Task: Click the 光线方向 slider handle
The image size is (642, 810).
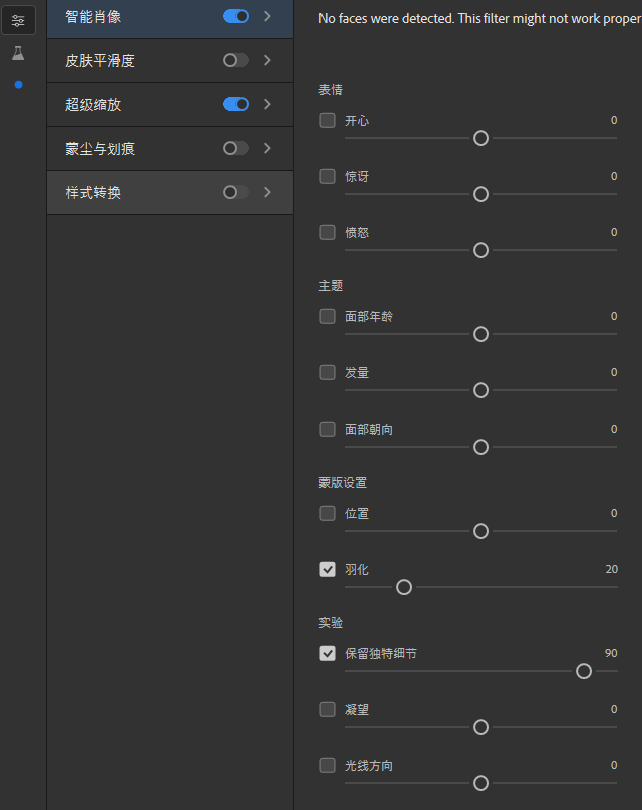Action: pos(481,783)
